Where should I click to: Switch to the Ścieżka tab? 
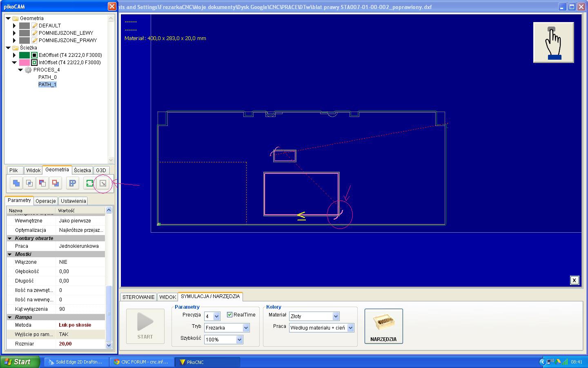coord(82,171)
